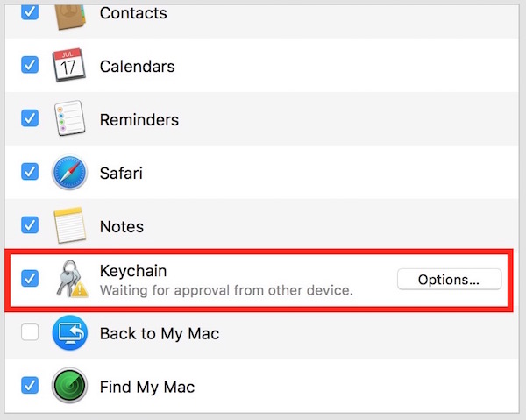Open Keychain Options button
The image size is (526, 420).
click(449, 280)
